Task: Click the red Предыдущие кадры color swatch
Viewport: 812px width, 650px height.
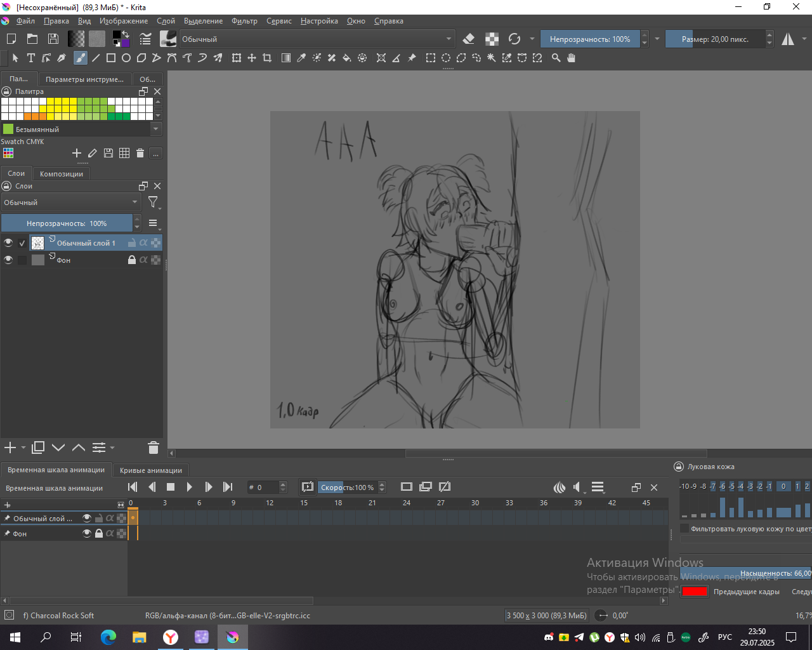Action: click(x=695, y=592)
